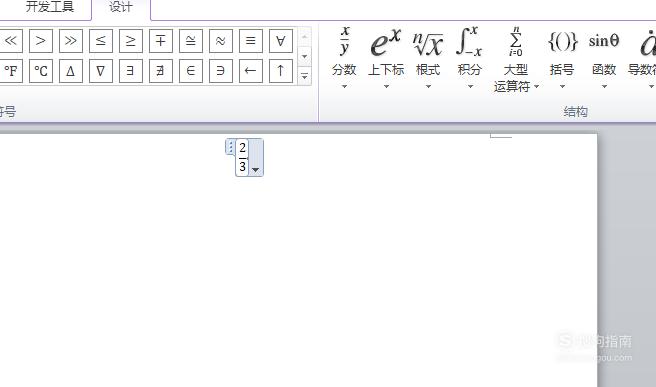The height and width of the screenshot is (387, 656).
Task: Insert the there-exists symbol ∃
Action: [x=131, y=71]
